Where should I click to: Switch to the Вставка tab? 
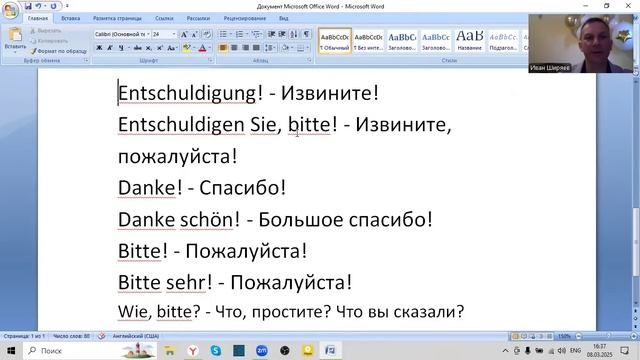tap(71, 18)
